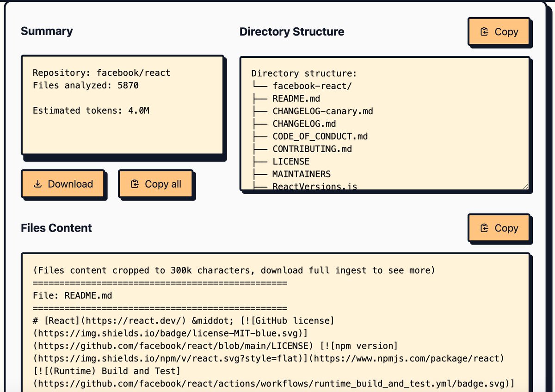This screenshot has height=392, width=555.
Task: Click clipboard icon in Files Content Copy
Action: [485, 228]
